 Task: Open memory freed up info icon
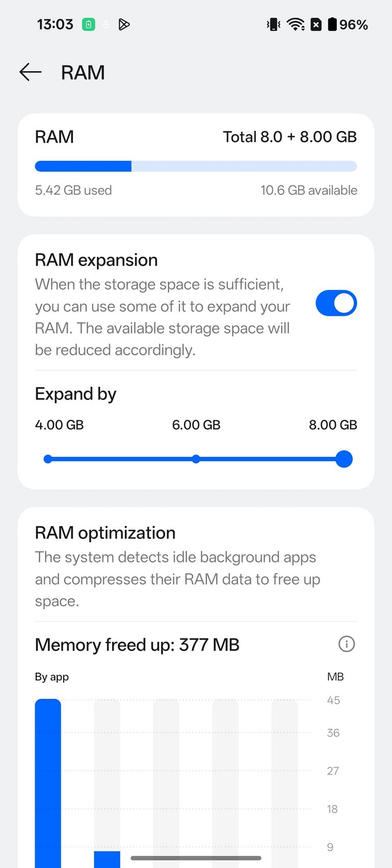(347, 644)
